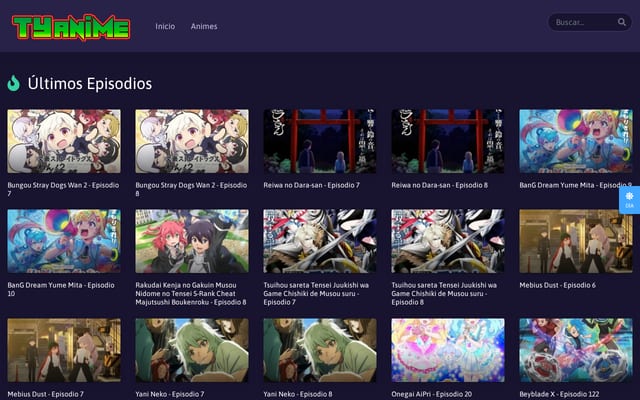Click the Tsuihou sareta Tensei Juukishi Episodio 8 title
This screenshot has height=400, width=640.
(444, 293)
